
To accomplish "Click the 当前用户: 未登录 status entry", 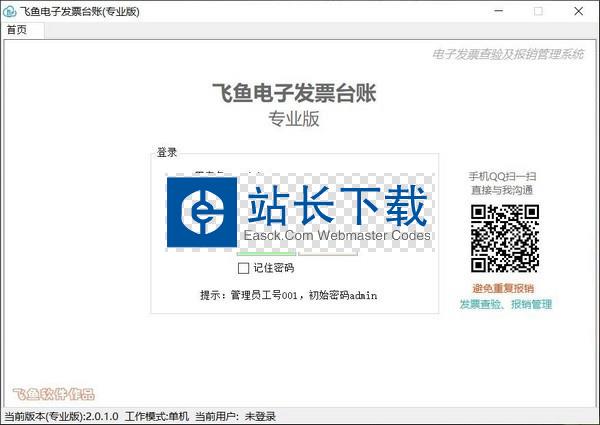I will point(235,417).
